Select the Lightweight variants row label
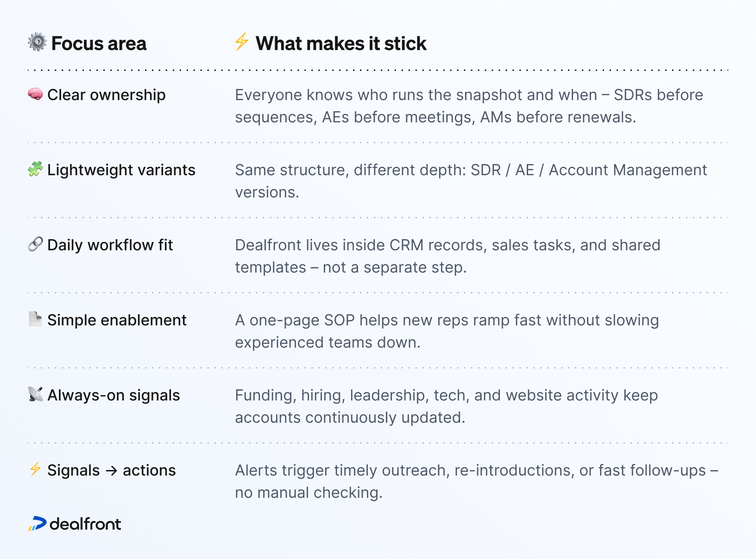 click(121, 170)
